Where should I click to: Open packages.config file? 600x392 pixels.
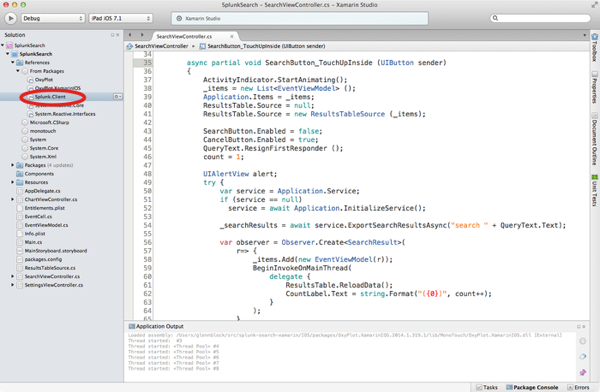[x=43, y=259]
